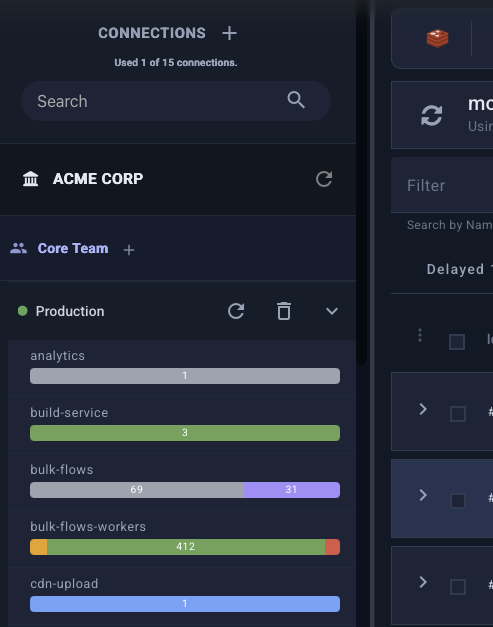This screenshot has height=627, width=493.
Task: Open the analytics queue
Action: click(182, 368)
